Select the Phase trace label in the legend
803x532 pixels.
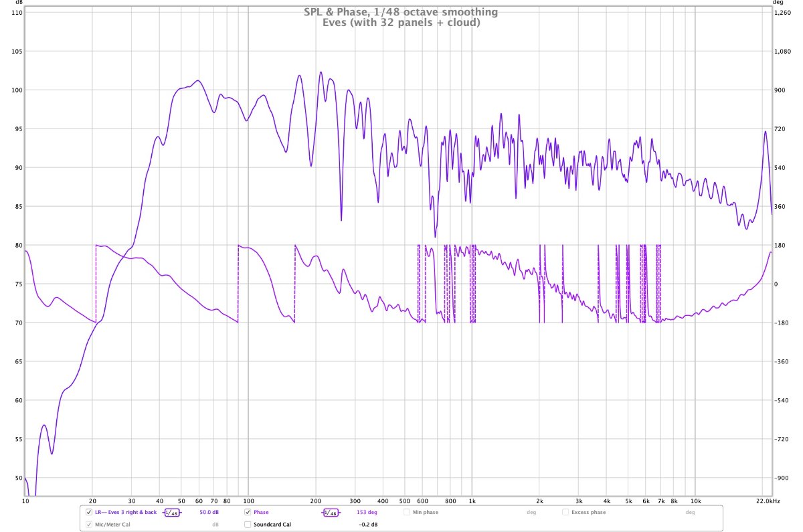pos(261,513)
